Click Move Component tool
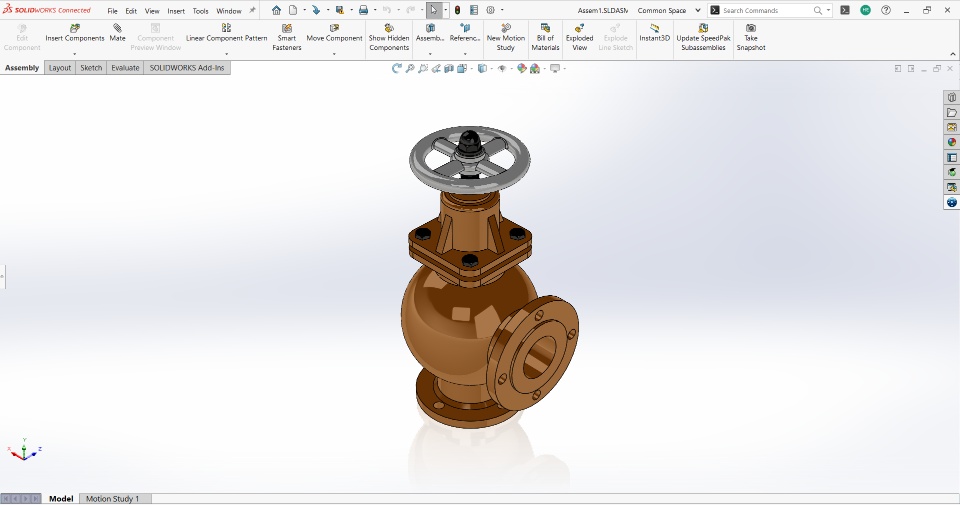 tap(334, 33)
